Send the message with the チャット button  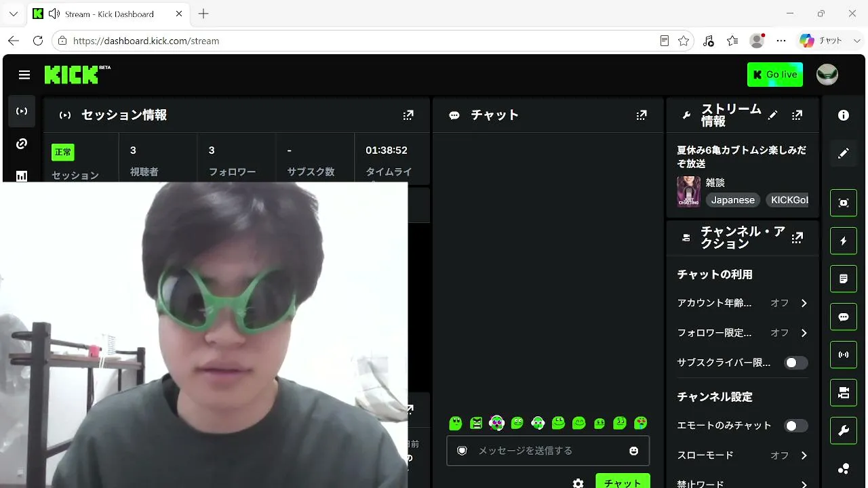coord(623,482)
